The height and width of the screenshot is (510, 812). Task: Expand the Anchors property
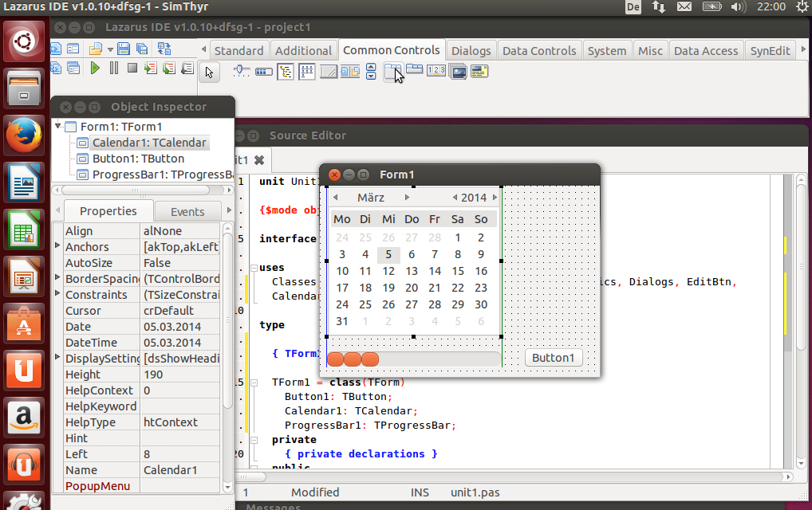coord(57,245)
